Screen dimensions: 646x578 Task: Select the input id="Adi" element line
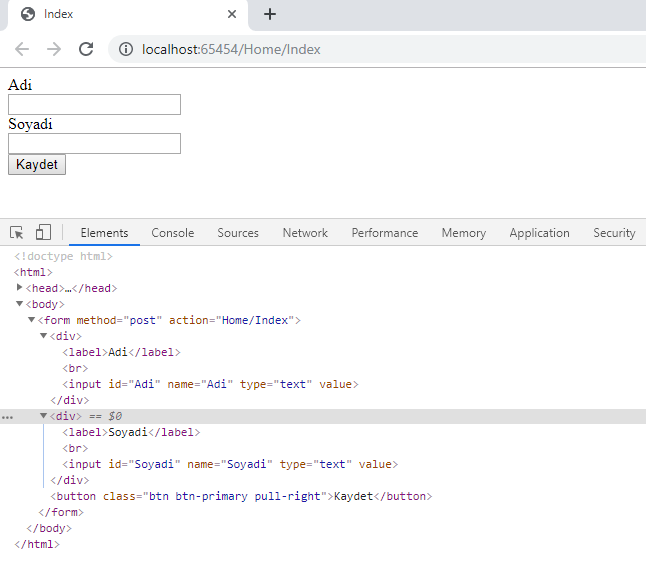point(210,384)
